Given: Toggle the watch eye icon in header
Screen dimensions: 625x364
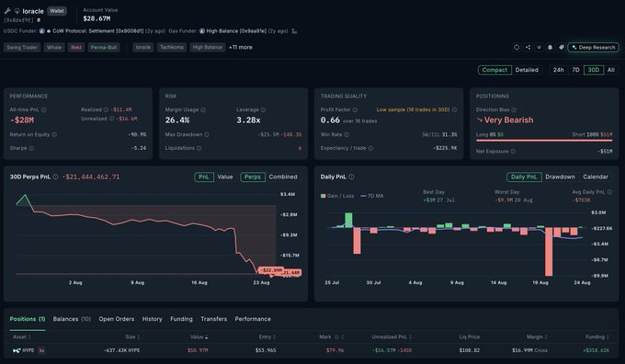Looking at the screenshot, I should [539, 47].
